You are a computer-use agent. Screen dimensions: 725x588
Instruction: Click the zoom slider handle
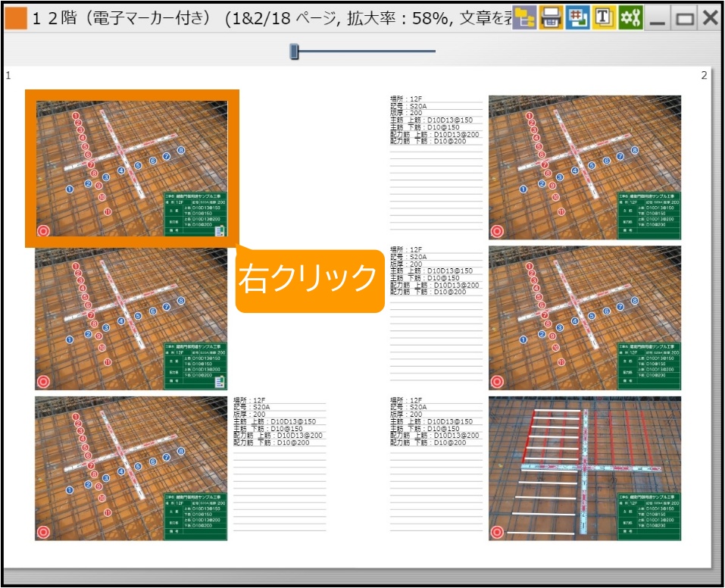[x=294, y=52]
